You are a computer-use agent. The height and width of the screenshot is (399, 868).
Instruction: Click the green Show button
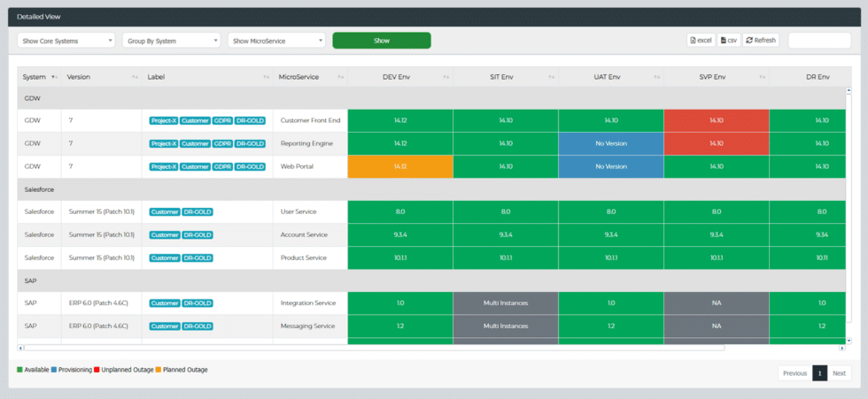381,40
